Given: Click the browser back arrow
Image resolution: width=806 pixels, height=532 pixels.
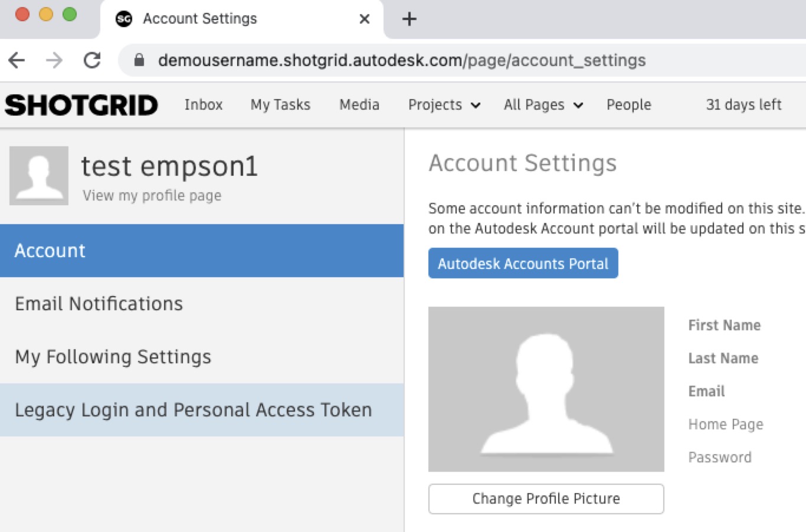Looking at the screenshot, I should coord(17,60).
